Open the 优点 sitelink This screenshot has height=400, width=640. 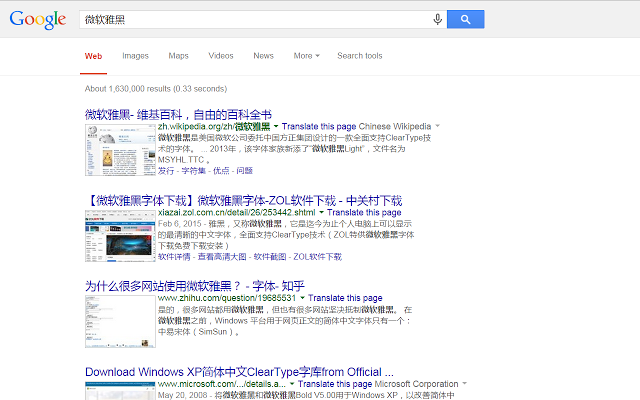point(221,171)
